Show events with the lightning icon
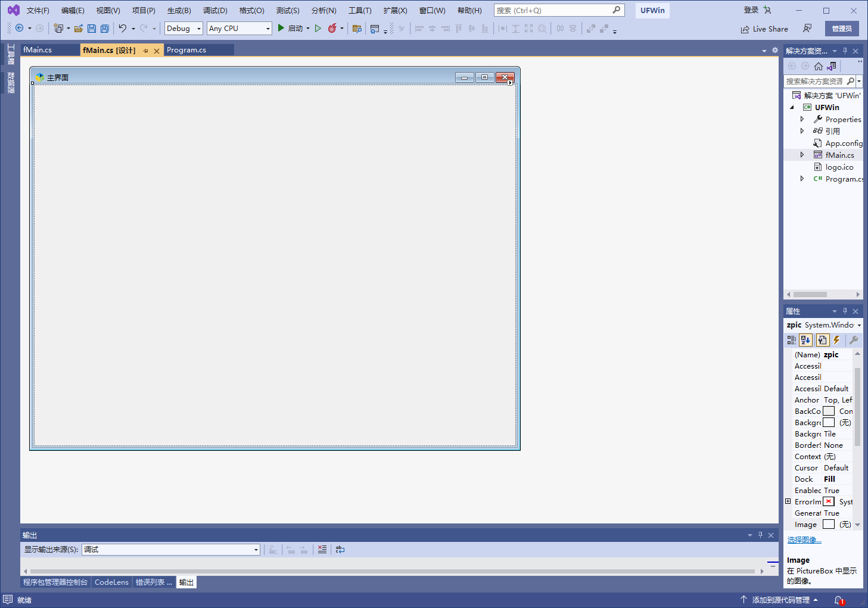The width and height of the screenshot is (868, 608). (x=836, y=340)
